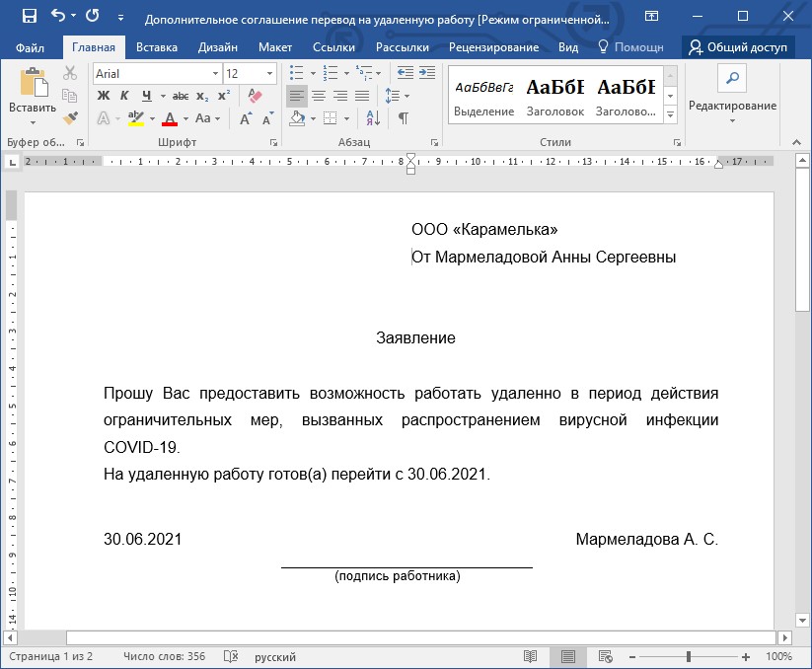Open ribbon display options icon

(x=651, y=16)
